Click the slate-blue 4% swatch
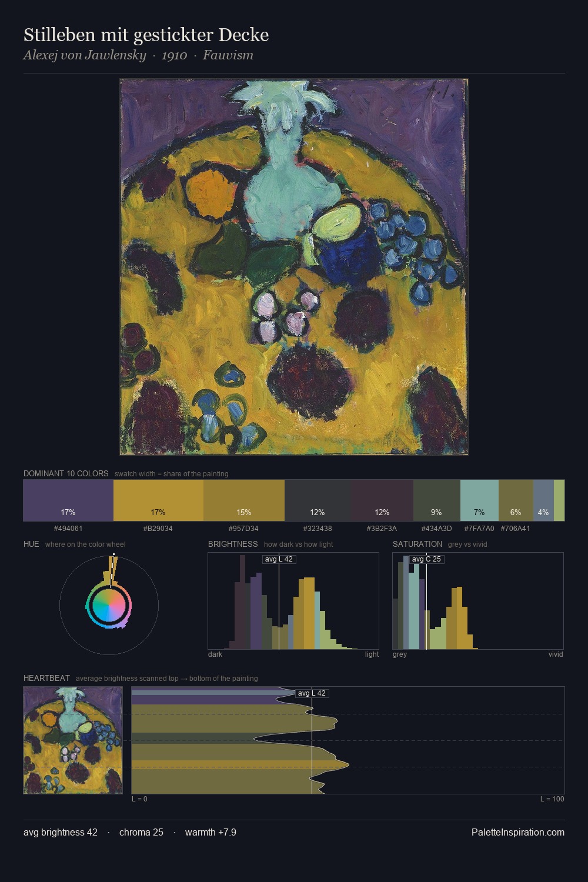 pyautogui.click(x=543, y=500)
